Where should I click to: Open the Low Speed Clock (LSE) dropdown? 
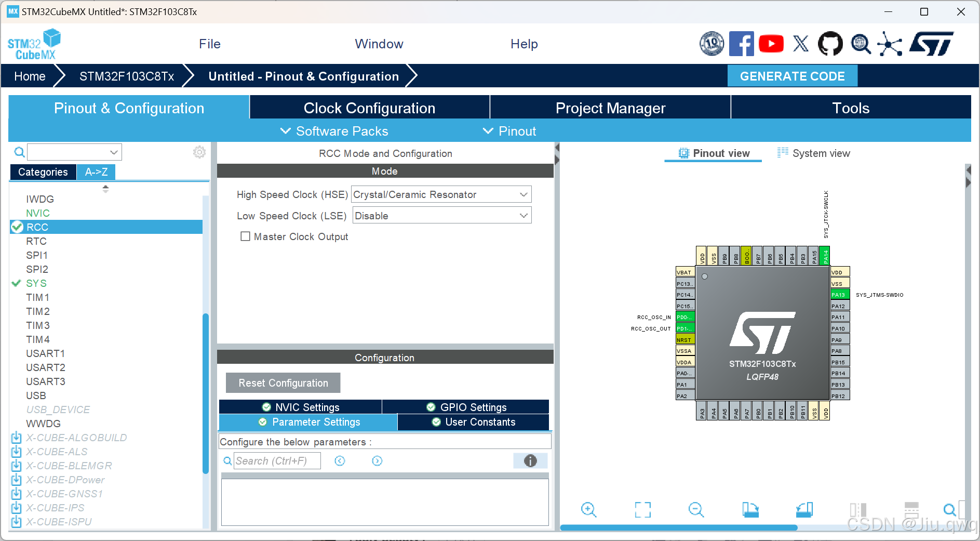441,216
